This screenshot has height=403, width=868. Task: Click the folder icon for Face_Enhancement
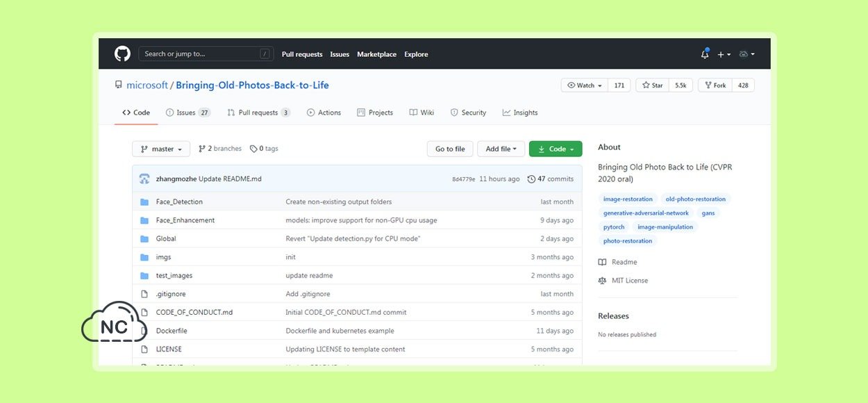click(x=144, y=220)
